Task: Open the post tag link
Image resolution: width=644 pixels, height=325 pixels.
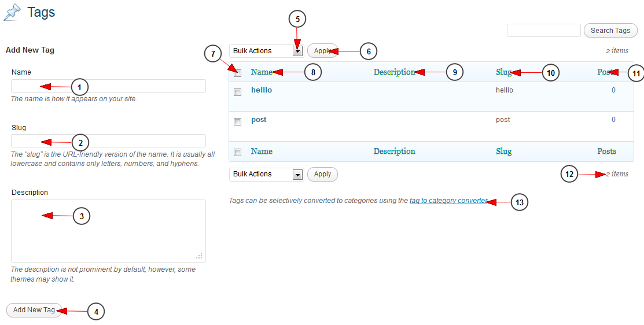Action: click(259, 120)
